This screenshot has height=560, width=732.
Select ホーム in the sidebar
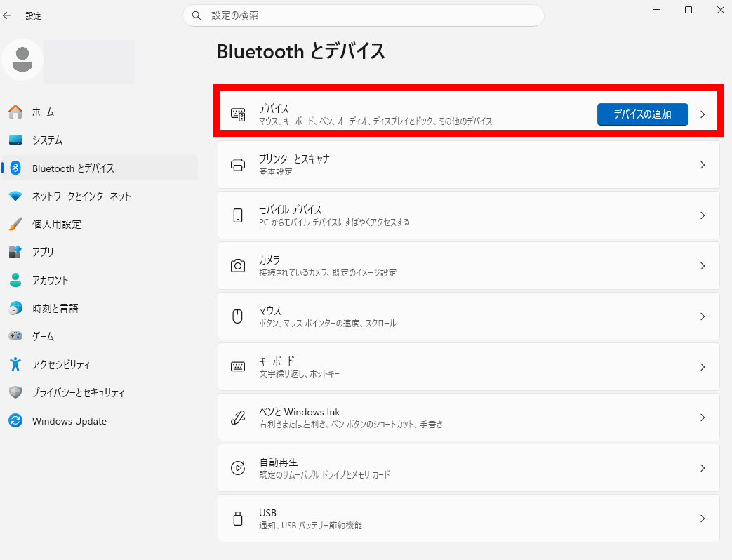100,112
